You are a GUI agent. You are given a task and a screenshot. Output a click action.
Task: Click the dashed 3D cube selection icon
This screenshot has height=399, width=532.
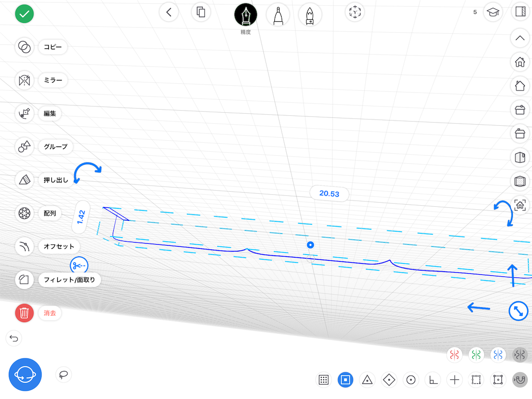(355, 12)
